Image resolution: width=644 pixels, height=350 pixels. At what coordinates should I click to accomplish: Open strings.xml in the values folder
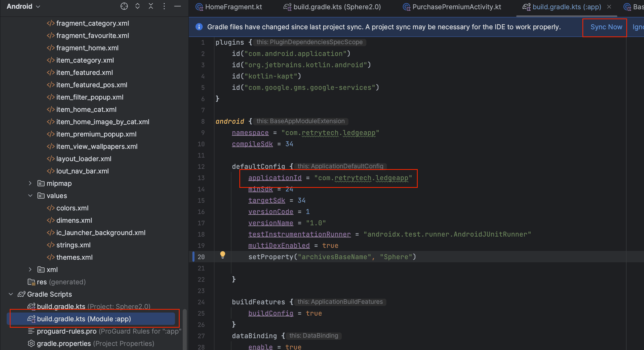[73, 245]
